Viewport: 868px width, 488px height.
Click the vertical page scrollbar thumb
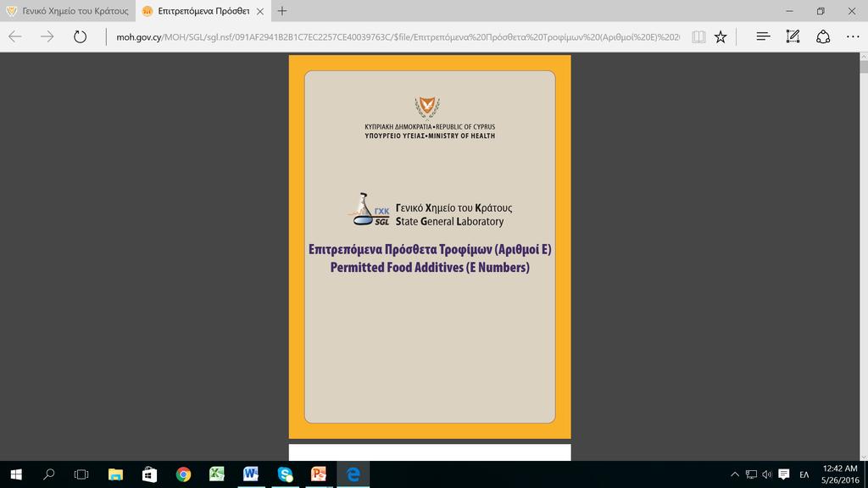click(x=864, y=66)
